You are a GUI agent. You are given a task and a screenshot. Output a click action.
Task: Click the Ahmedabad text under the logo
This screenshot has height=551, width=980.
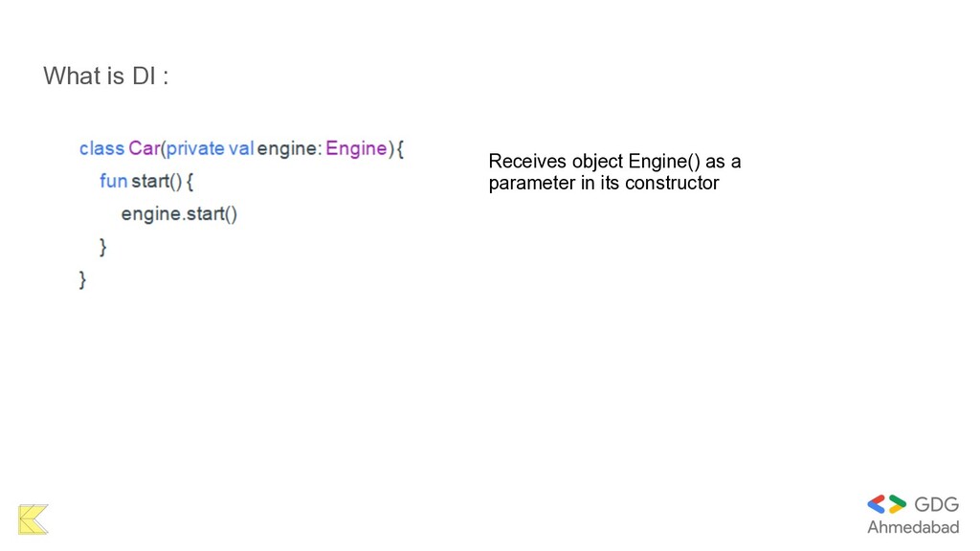tap(912, 527)
